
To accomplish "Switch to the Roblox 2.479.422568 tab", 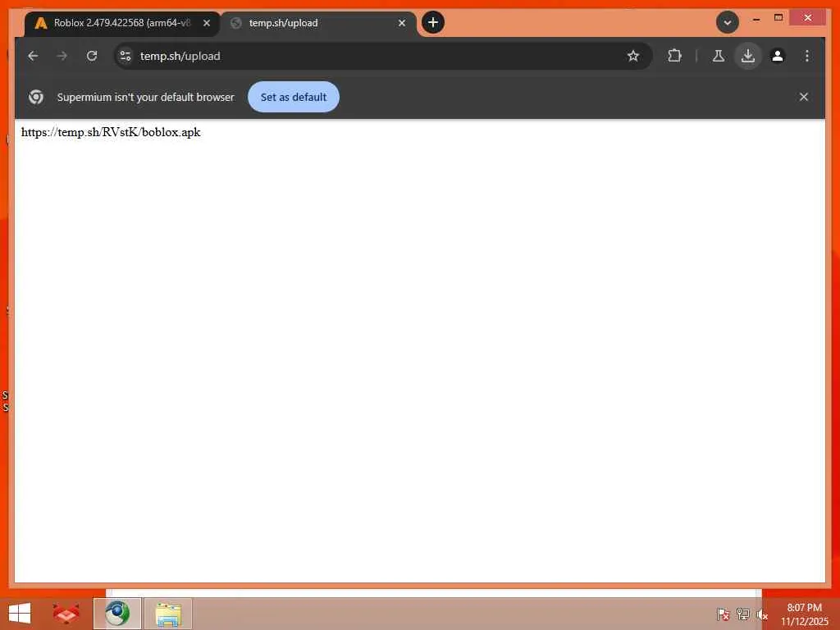I will pyautogui.click(x=112, y=23).
